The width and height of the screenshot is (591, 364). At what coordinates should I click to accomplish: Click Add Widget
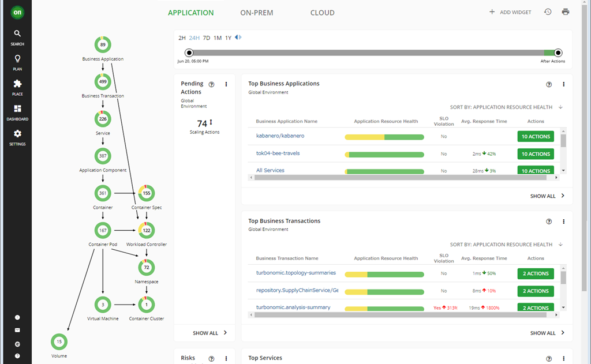pos(510,12)
